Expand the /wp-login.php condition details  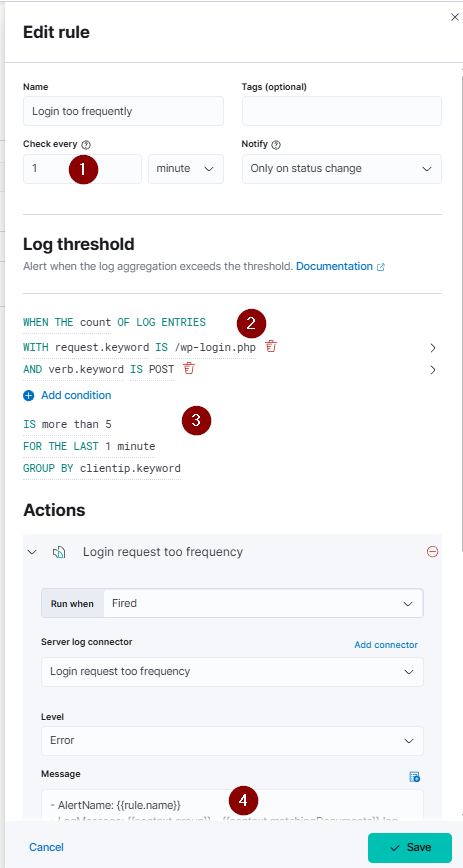[433, 348]
